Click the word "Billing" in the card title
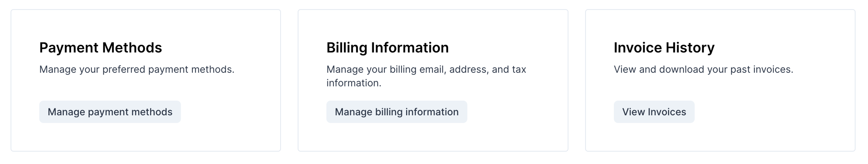Screen dimensions: 868x164 point(347,48)
